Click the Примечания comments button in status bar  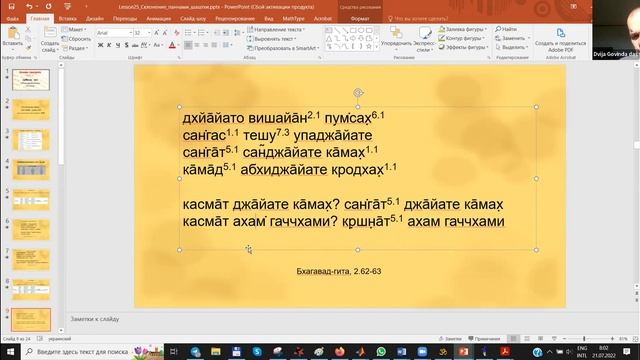(x=484, y=339)
